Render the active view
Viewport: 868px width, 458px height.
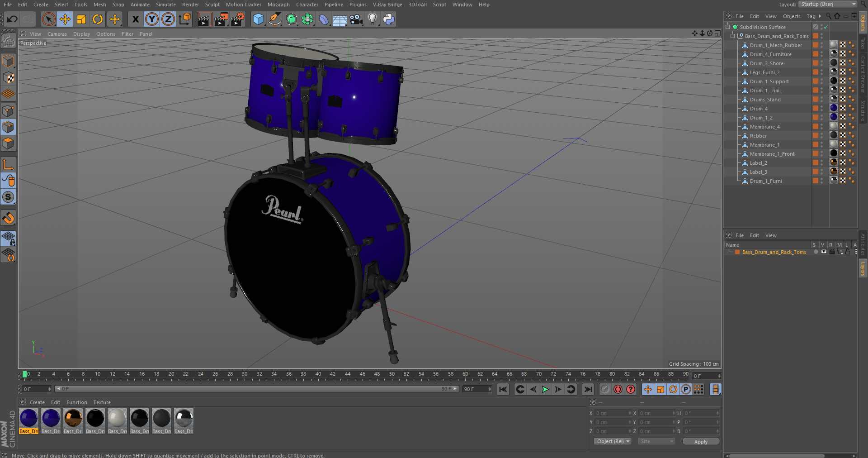[204, 19]
